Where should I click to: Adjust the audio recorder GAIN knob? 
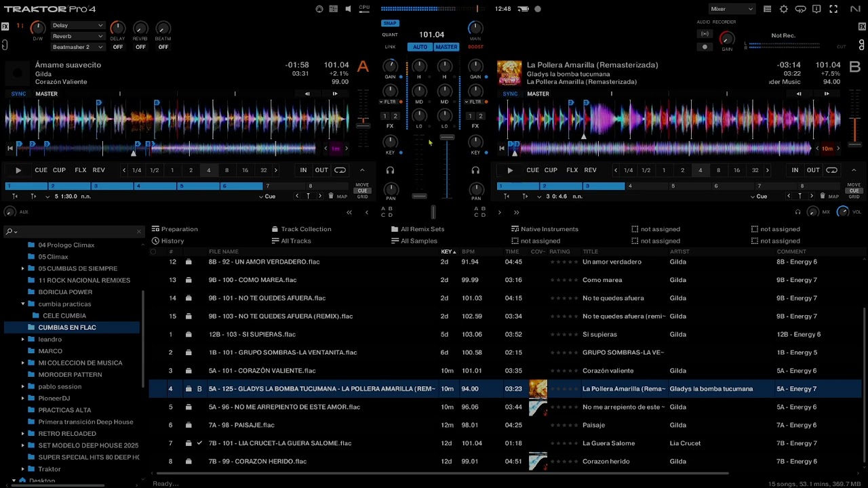(x=727, y=38)
